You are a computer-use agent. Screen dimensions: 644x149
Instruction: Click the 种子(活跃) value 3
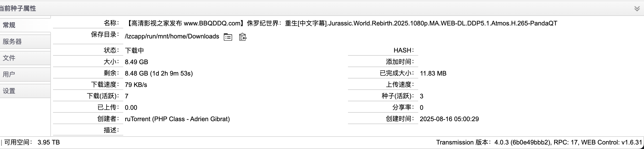click(422, 96)
